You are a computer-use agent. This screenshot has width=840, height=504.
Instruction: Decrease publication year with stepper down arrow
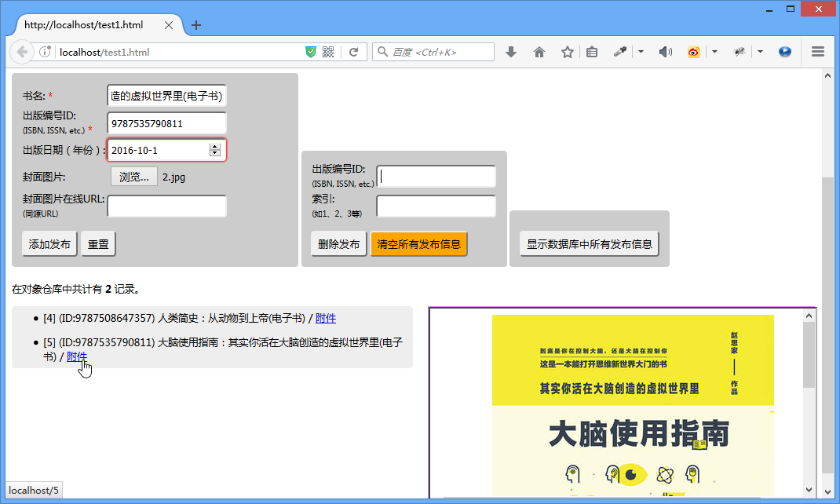tap(215, 153)
